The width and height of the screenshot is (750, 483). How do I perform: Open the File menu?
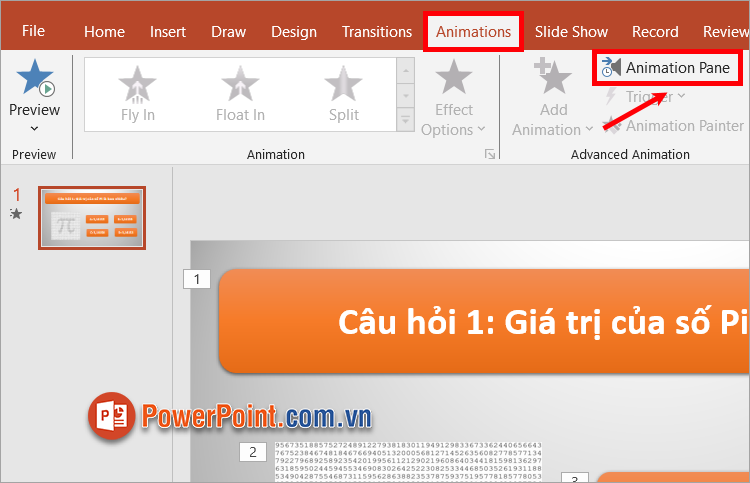click(33, 31)
